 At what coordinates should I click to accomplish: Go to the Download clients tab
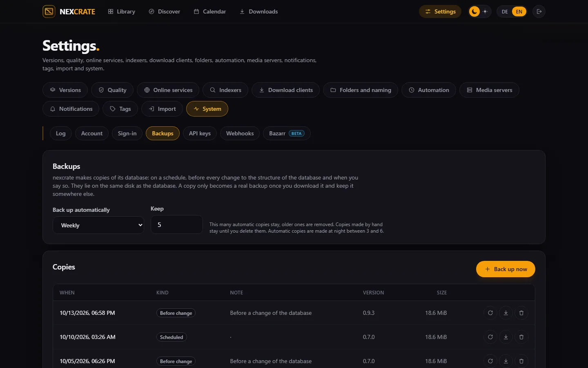click(285, 90)
